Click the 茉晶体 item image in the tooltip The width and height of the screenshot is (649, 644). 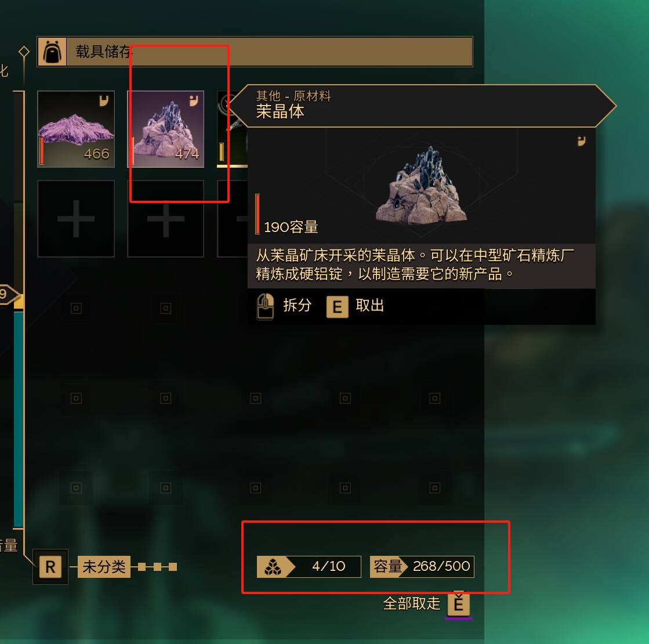[421, 186]
